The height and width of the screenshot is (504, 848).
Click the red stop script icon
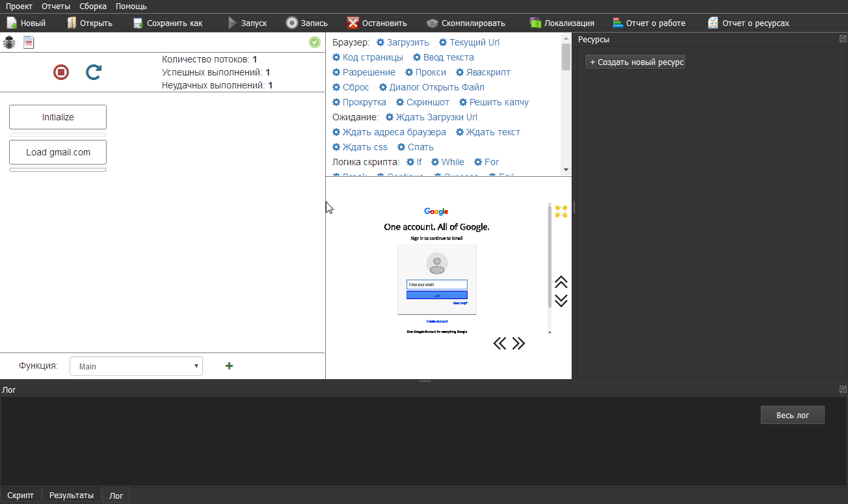click(x=61, y=72)
